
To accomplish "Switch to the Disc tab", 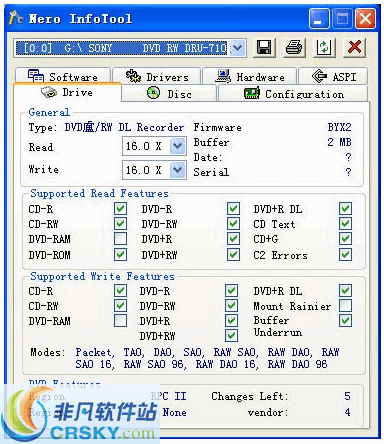I will [x=169, y=93].
